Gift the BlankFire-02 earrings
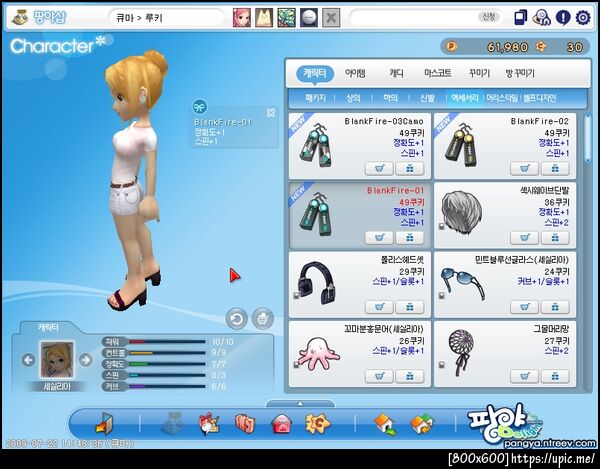Viewport: 600px width, 469px height. tap(555, 168)
